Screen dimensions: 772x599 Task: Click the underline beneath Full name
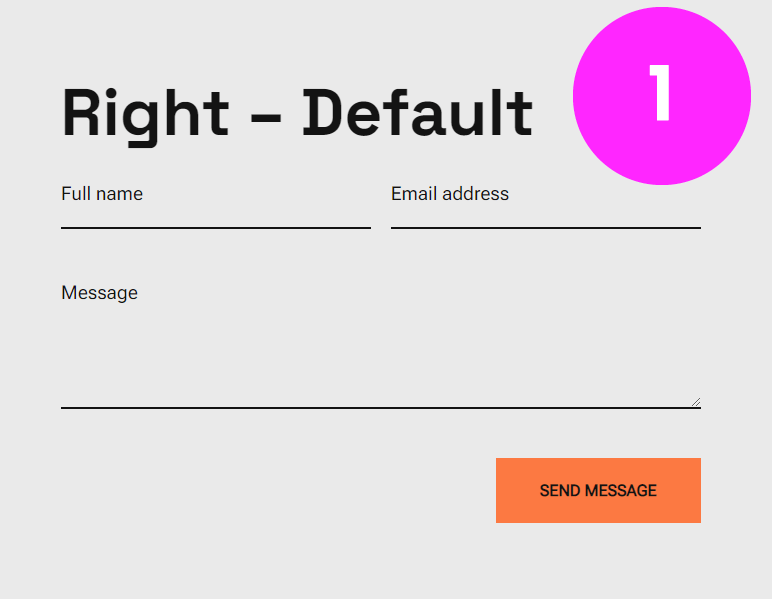click(x=216, y=228)
